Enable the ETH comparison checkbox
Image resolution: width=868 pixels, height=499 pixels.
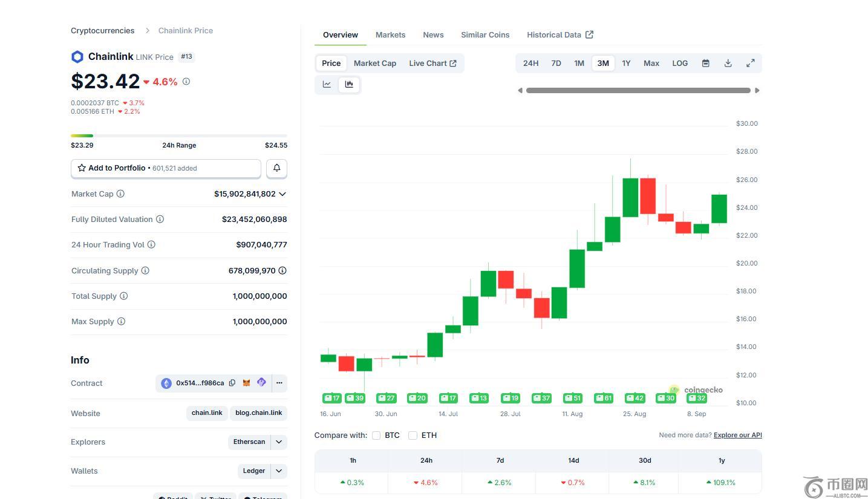(x=413, y=435)
